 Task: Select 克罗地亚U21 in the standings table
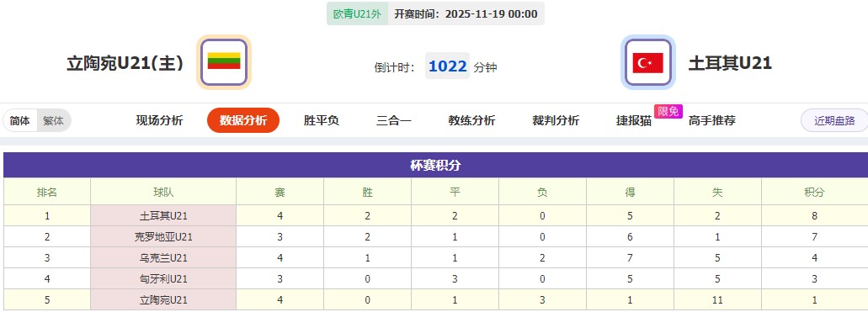tap(163, 237)
